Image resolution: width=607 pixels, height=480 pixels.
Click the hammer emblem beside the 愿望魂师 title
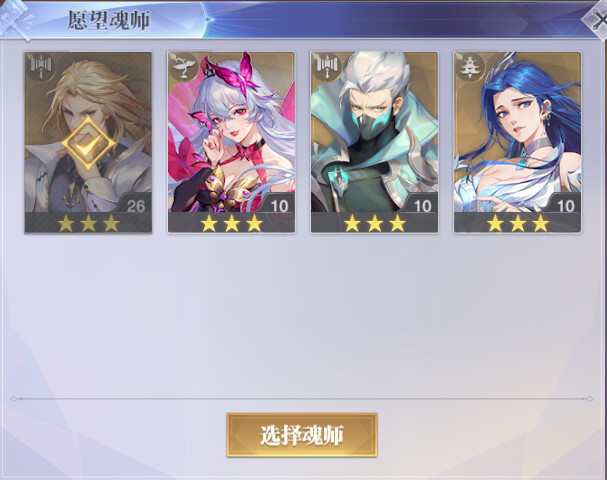[x=15, y=19]
